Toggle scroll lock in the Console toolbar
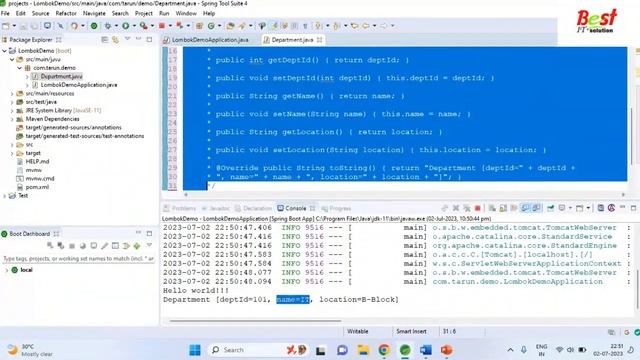 click(x=503, y=208)
